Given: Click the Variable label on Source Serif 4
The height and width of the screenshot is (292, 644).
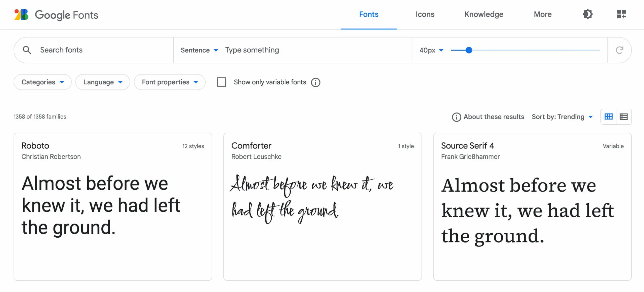Looking at the screenshot, I should [613, 146].
